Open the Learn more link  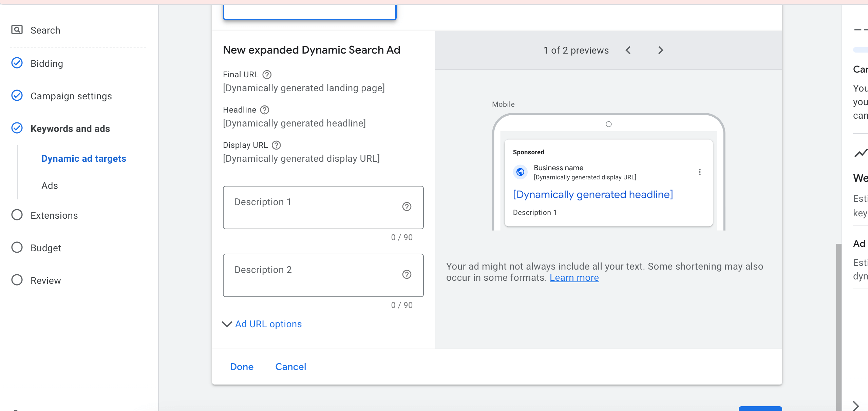click(574, 277)
